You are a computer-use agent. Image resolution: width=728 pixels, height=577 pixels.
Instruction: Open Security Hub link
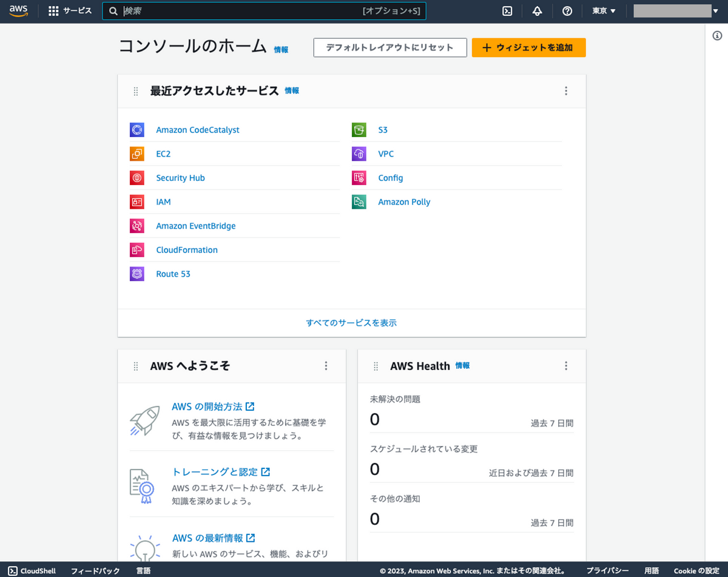(180, 178)
